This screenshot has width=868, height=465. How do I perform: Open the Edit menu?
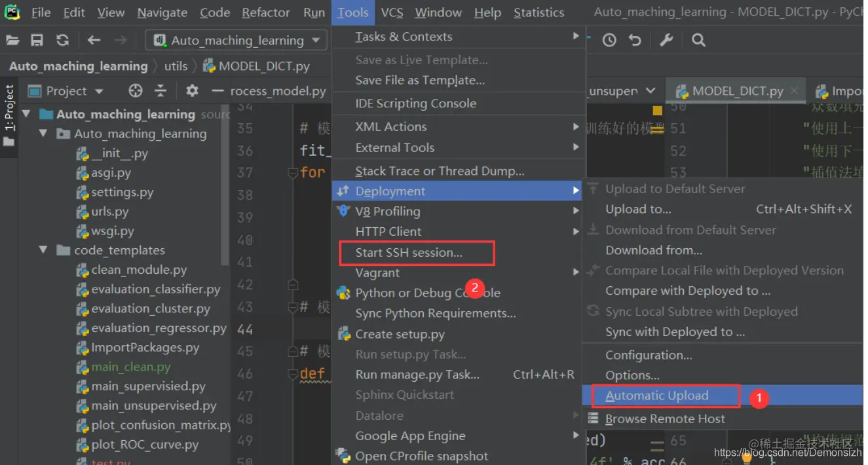(x=74, y=12)
